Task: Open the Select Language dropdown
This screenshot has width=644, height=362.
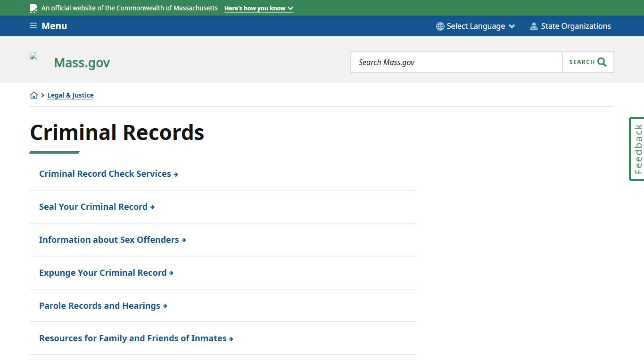Action: pos(475,26)
